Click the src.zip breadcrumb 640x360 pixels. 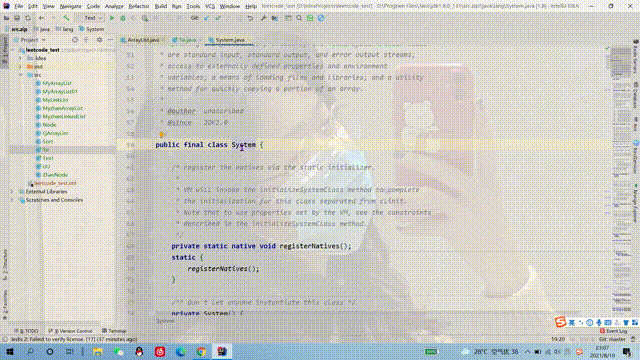pos(16,29)
